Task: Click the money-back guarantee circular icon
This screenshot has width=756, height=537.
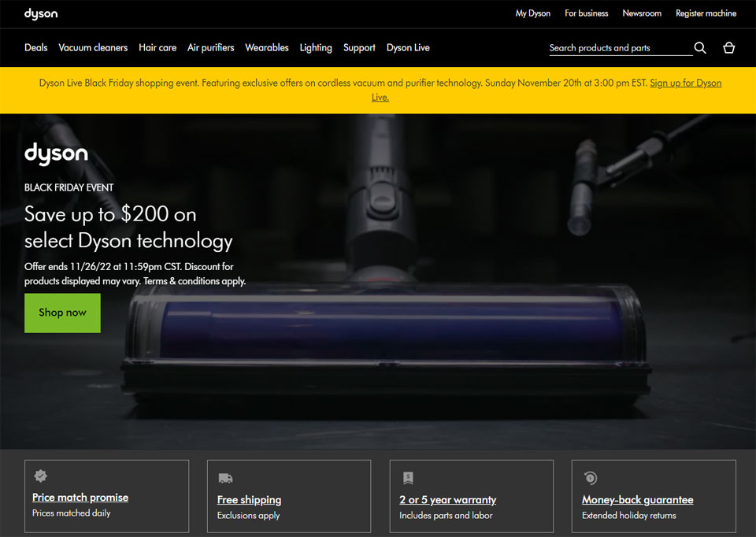Action: click(x=590, y=478)
